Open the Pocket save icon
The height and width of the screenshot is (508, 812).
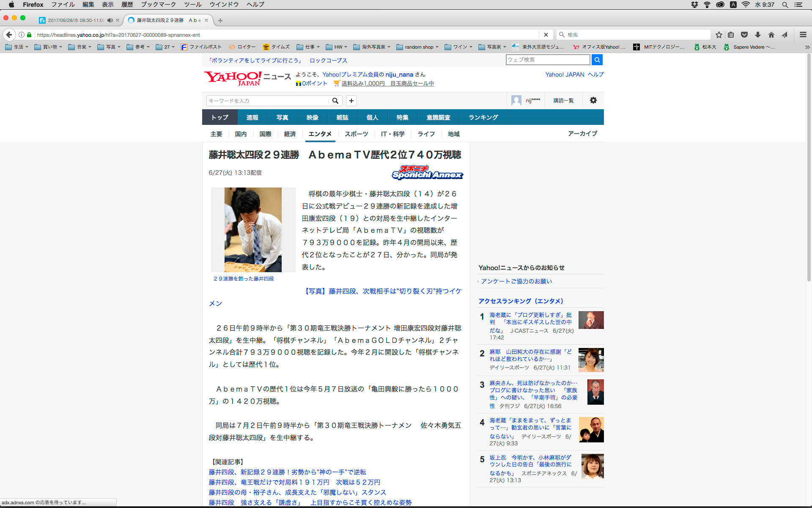[744, 35]
